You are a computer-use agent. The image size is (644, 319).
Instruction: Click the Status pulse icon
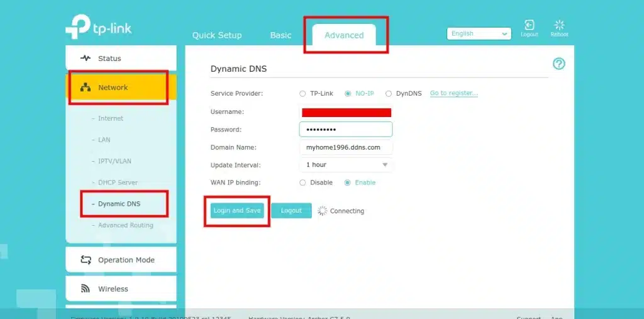pyautogui.click(x=86, y=59)
